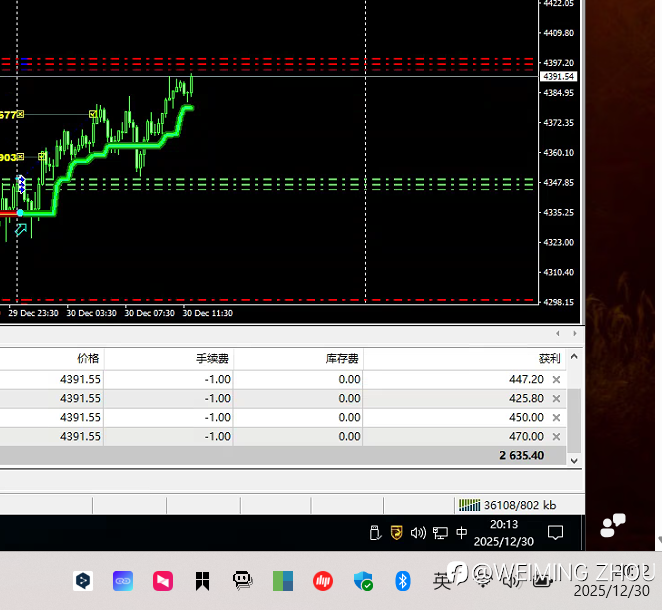Open the Bluetooth icon in taskbar
The width and height of the screenshot is (662, 610).
[x=403, y=580]
